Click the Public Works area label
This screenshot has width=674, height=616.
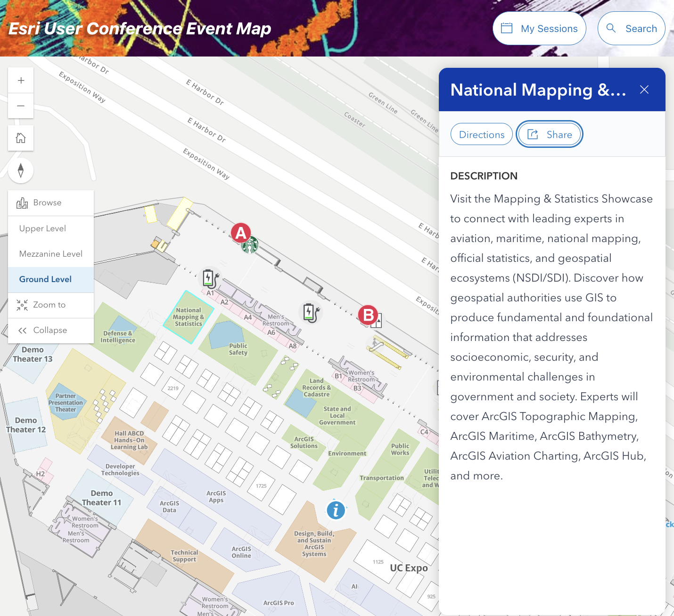(400, 449)
